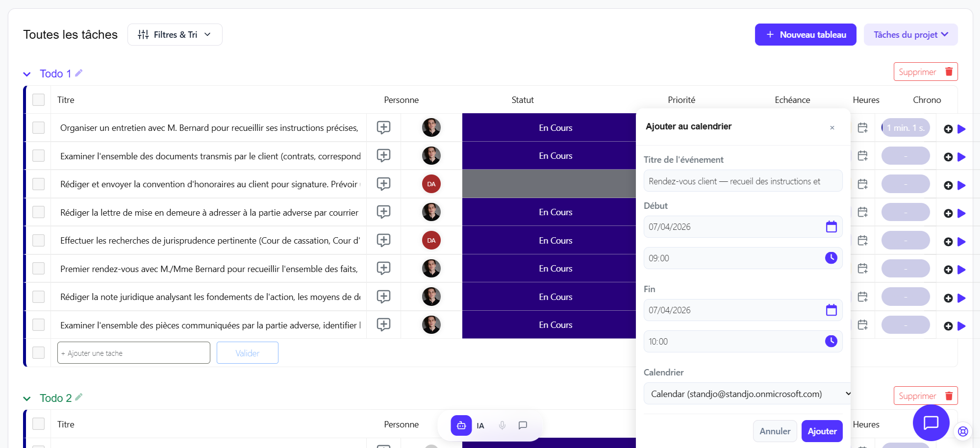Click the Nouveau tableau button

pos(805,35)
